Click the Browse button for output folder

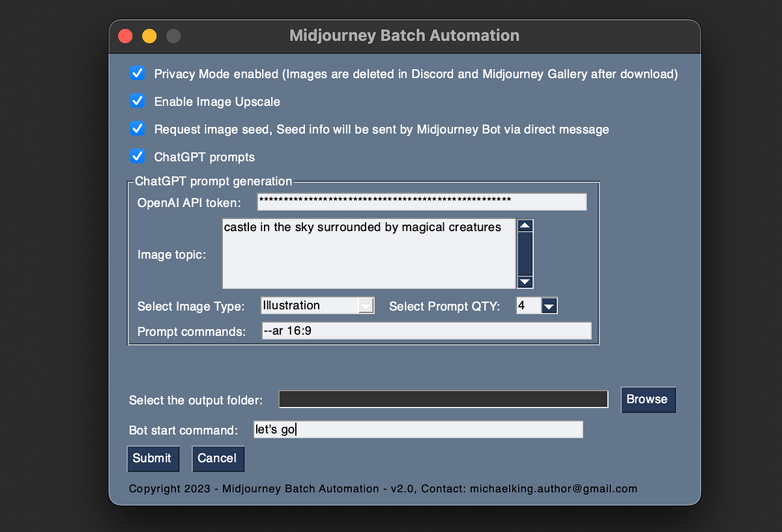click(x=648, y=399)
